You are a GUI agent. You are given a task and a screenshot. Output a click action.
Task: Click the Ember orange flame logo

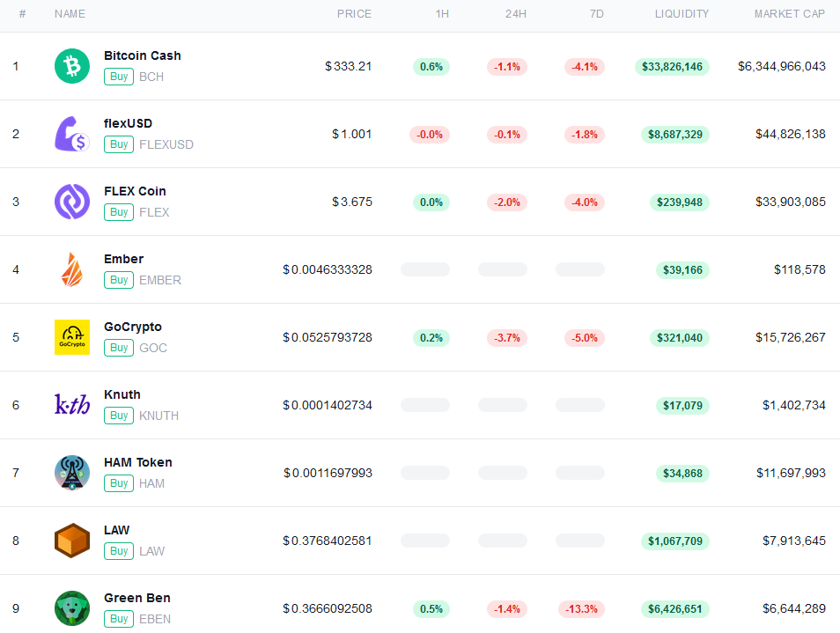pyautogui.click(x=72, y=269)
